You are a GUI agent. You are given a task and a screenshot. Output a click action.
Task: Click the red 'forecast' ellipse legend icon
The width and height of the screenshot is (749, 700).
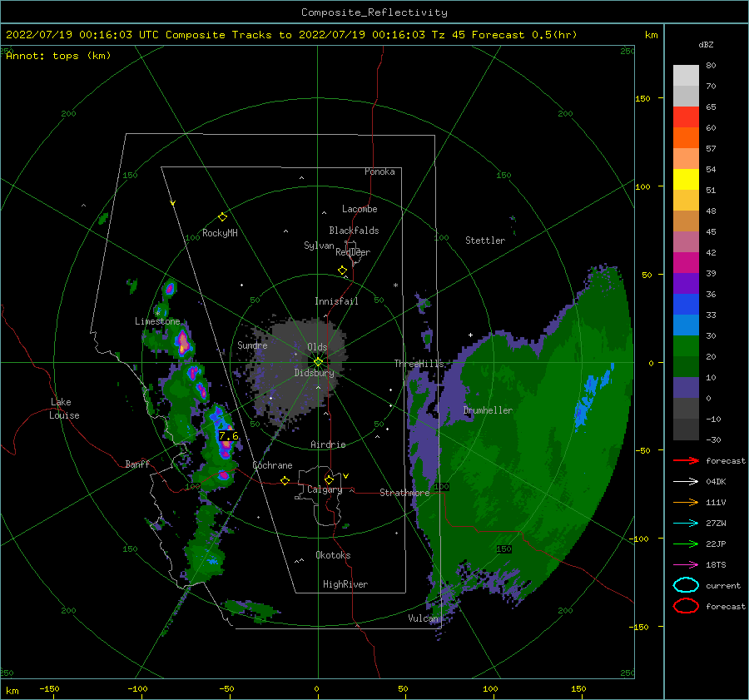686,606
